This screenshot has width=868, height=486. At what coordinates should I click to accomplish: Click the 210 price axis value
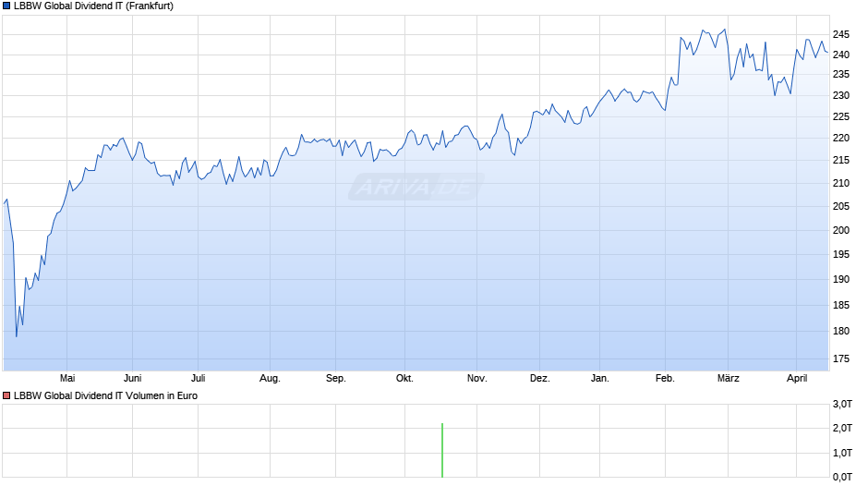(x=841, y=183)
